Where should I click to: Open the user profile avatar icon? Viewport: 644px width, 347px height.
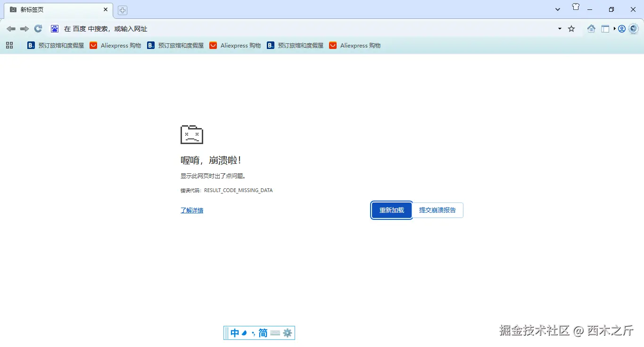coord(622,29)
